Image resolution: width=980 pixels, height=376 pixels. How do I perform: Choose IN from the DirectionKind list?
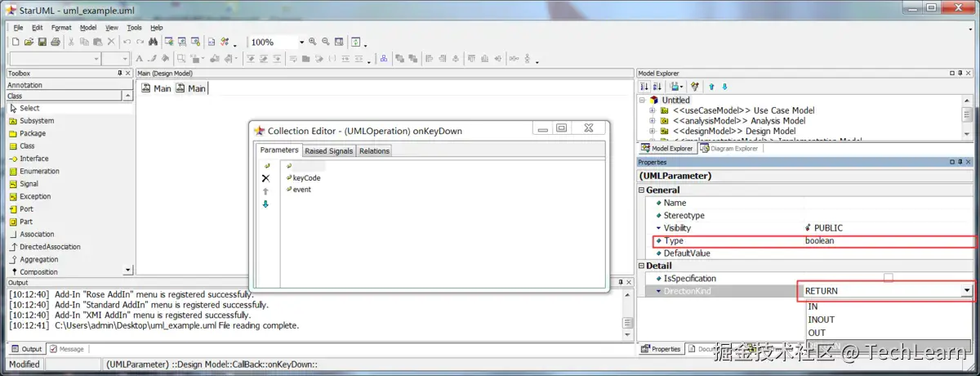coord(887,307)
